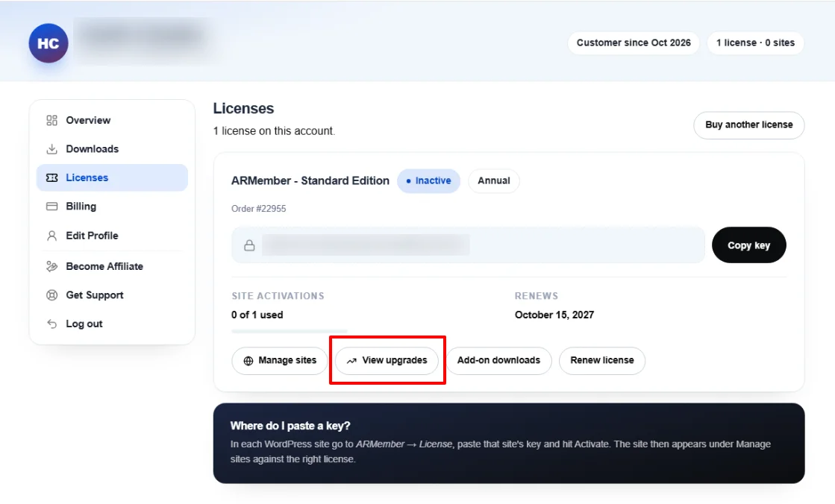
Task: Select Log out in the sidebar
Action: tap(112, 324)
